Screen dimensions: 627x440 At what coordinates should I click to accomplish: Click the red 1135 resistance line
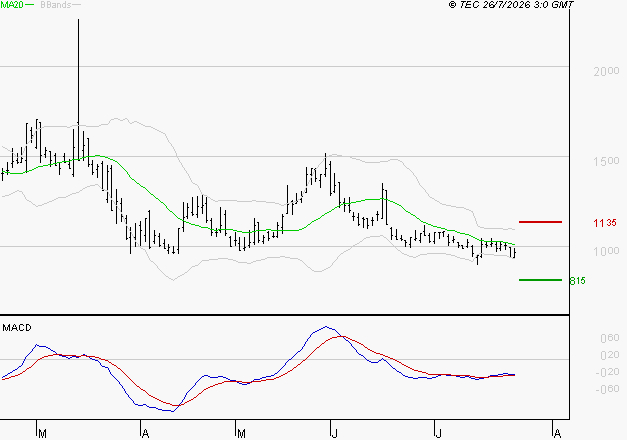[x=540, y=222]
